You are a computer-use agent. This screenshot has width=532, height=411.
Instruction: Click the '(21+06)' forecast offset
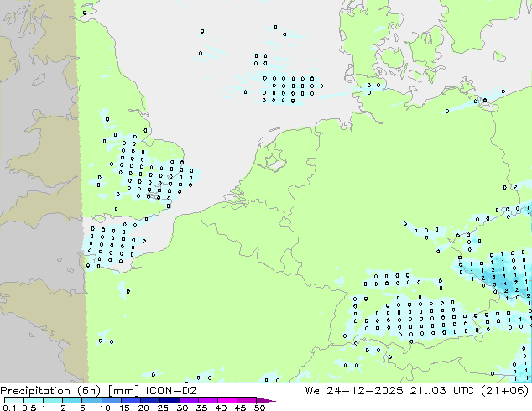(505, 391)
